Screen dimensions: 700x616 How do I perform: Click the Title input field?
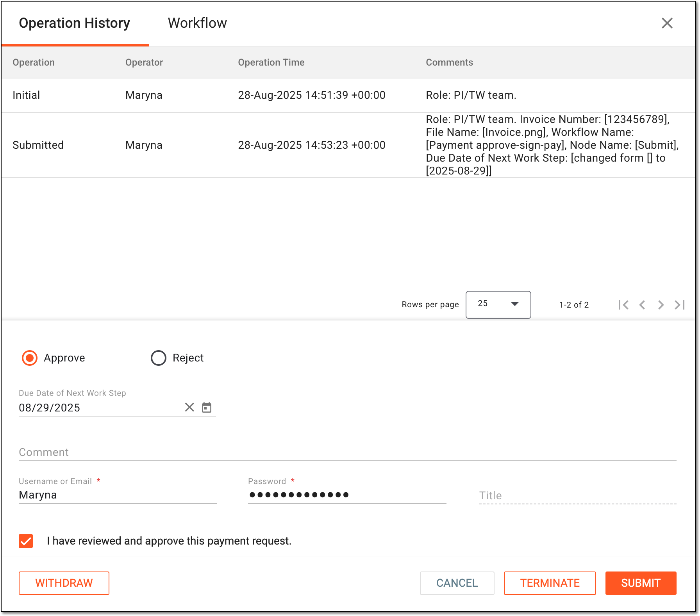[577, 495]
